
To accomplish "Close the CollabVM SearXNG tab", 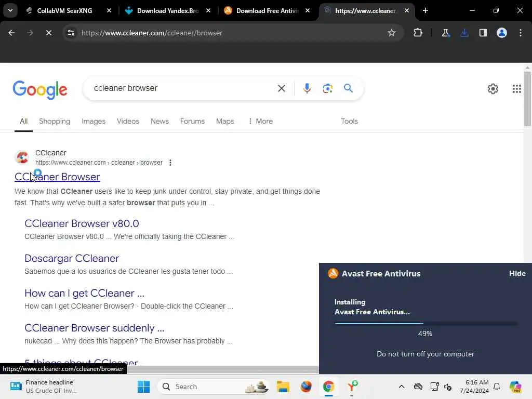I will [109, 10].
